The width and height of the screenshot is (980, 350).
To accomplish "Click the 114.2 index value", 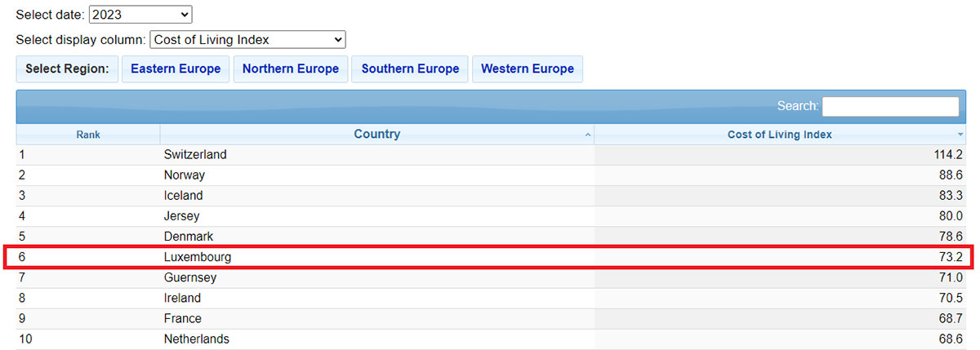I will tap(948, 155).
